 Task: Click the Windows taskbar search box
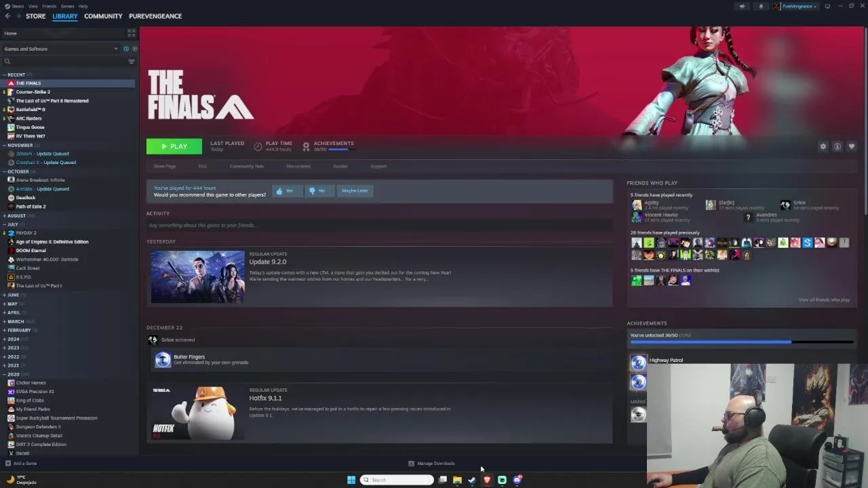[x=397, y=480]
